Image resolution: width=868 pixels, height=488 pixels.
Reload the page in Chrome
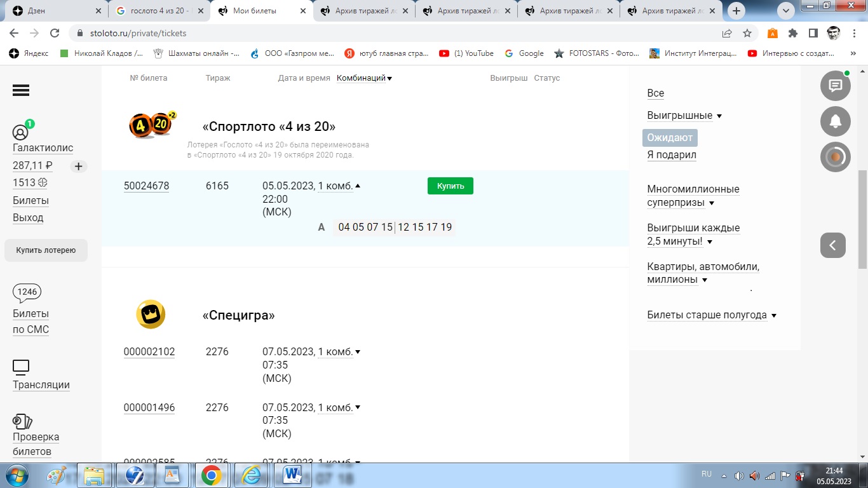(x=55, y=33)
